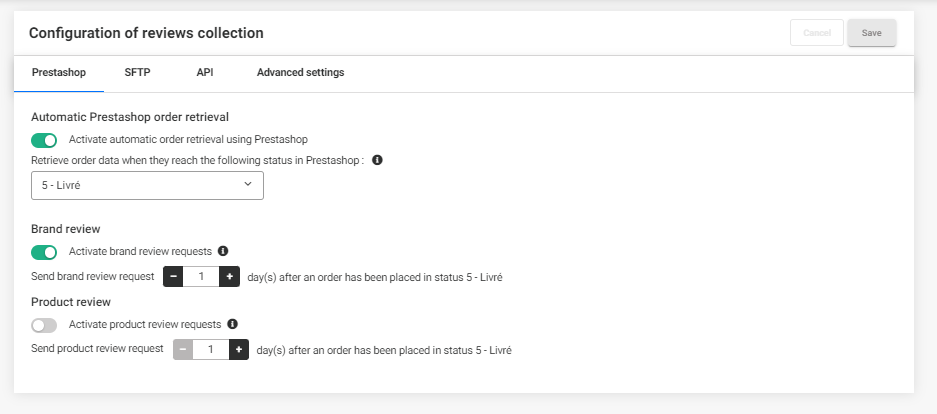
Task: Click the product review days number field
Action: click(211, 349)
